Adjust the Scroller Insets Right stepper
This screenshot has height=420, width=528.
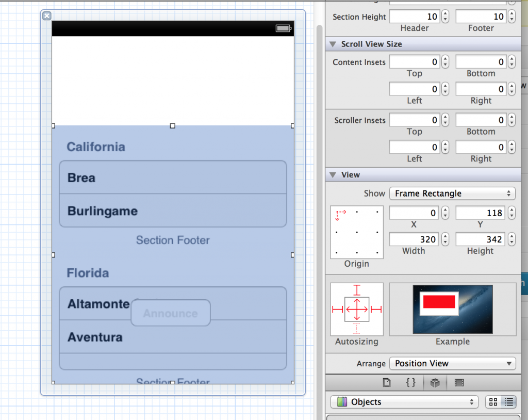point(512,147)
